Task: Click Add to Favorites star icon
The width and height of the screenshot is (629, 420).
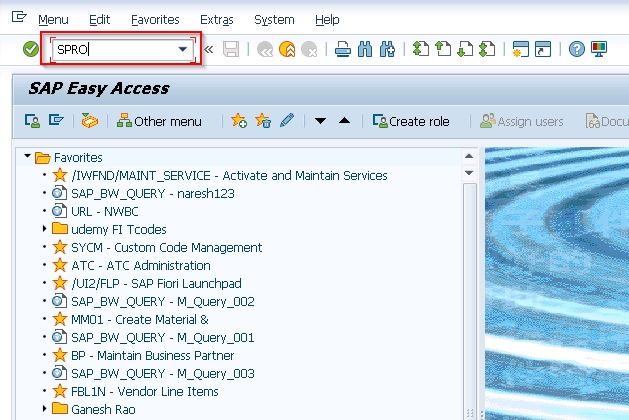Action: (x=239, y=121)
